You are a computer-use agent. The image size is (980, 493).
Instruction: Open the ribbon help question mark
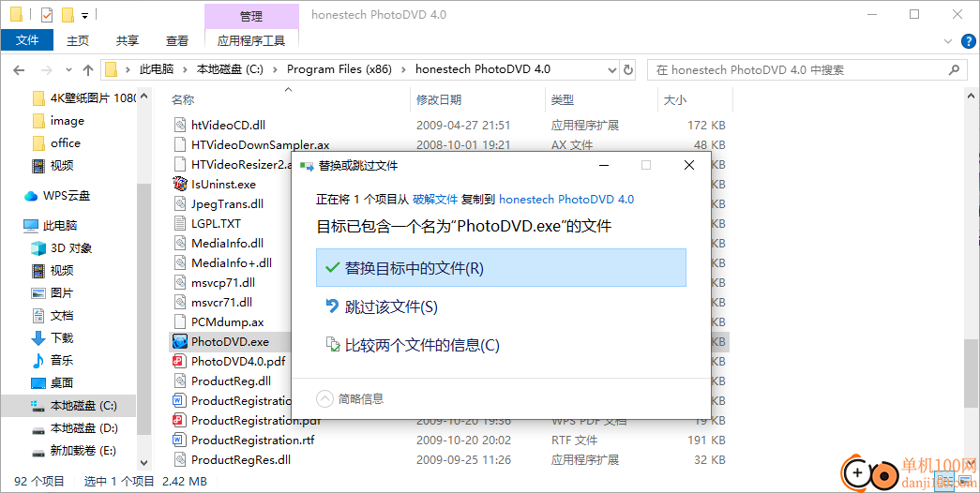[968, 41]
